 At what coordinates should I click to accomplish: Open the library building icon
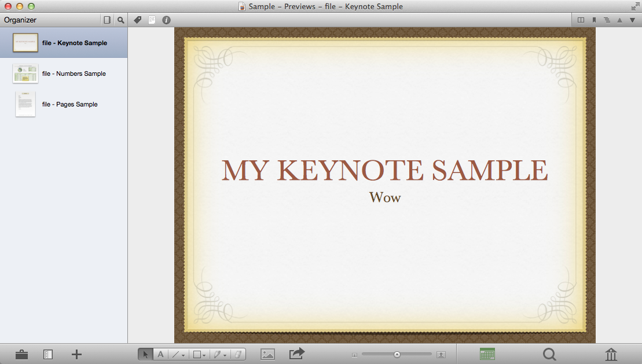click(611, 354)
